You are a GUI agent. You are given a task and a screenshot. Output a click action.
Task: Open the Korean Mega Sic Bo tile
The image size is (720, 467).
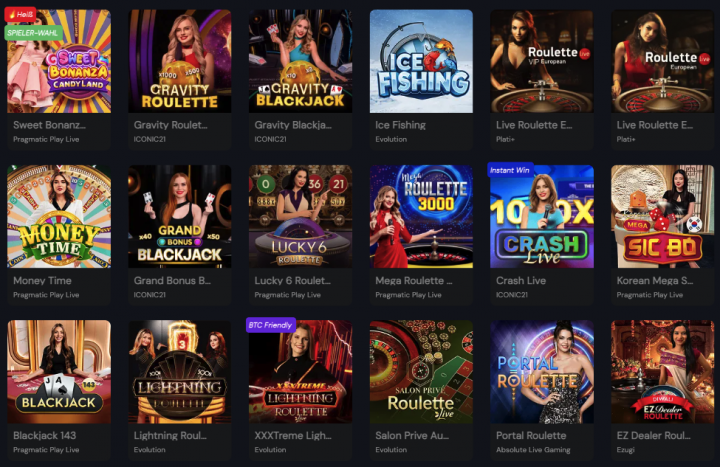663,216
